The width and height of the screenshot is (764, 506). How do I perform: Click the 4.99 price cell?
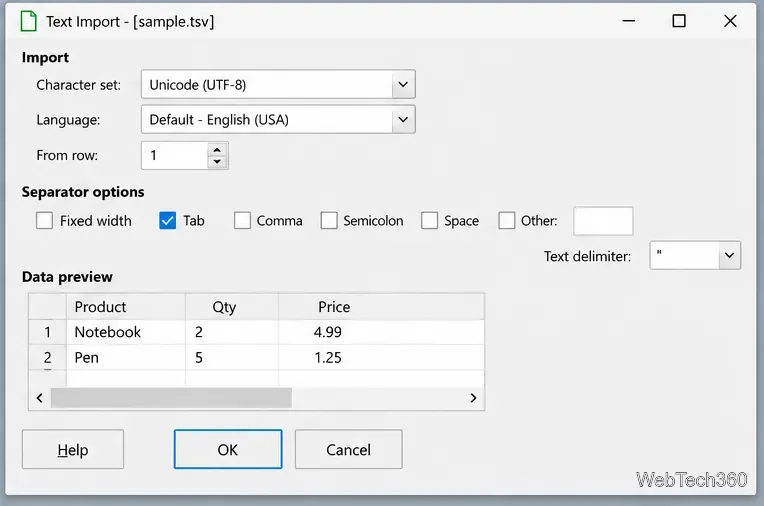382,332
